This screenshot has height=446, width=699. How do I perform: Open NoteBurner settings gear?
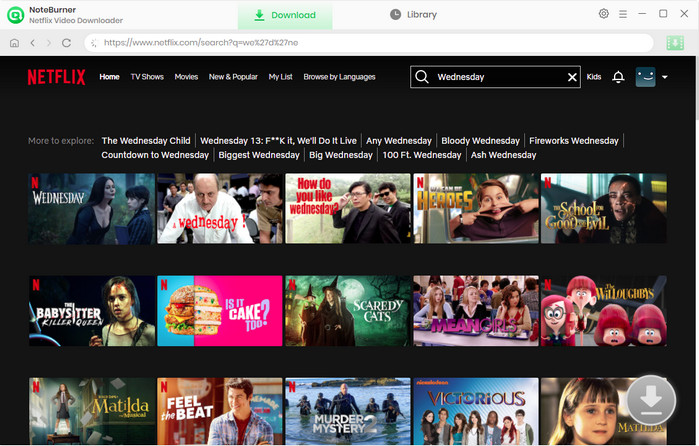[x=604, y=14]
